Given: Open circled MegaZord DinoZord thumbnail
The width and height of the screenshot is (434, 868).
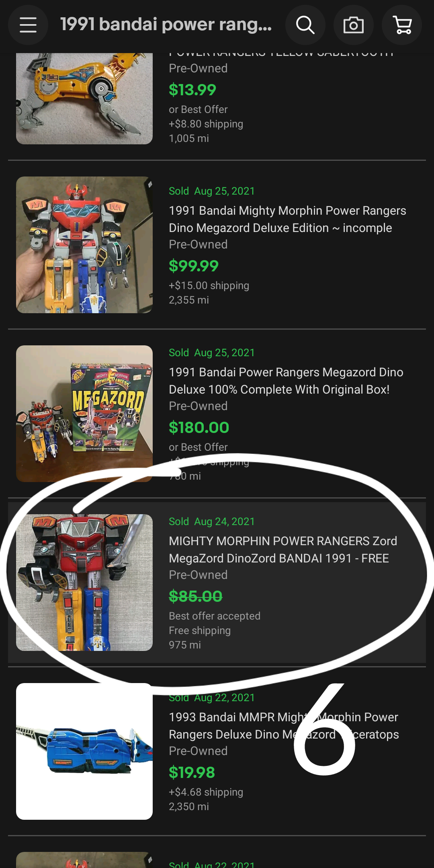Looking at the screenshot, I should click(84, 583).
